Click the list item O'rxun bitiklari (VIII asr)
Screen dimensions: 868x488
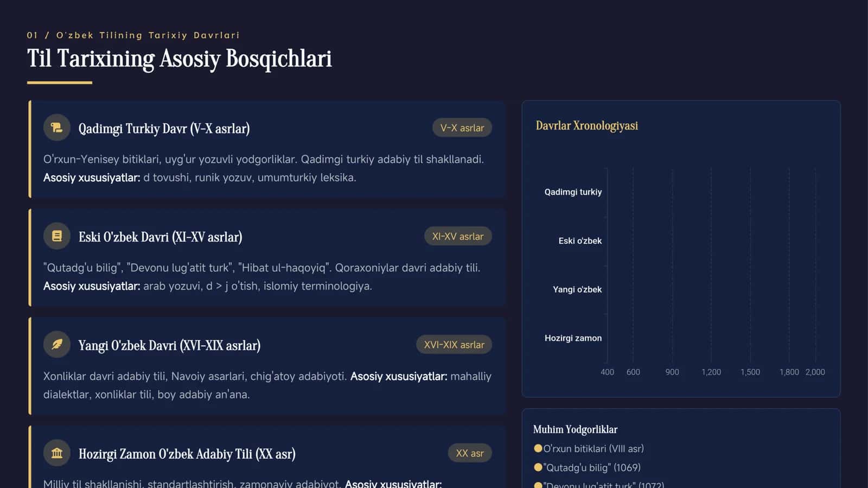tap(593, 449)
